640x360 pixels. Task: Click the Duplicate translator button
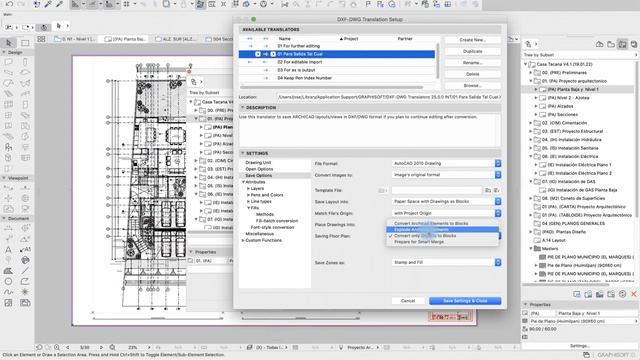coord(472,51)
